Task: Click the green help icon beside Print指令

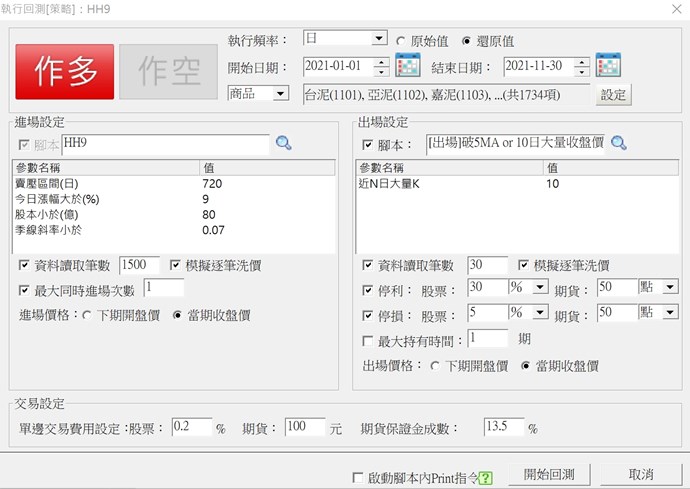Action: tap(486, 478)
